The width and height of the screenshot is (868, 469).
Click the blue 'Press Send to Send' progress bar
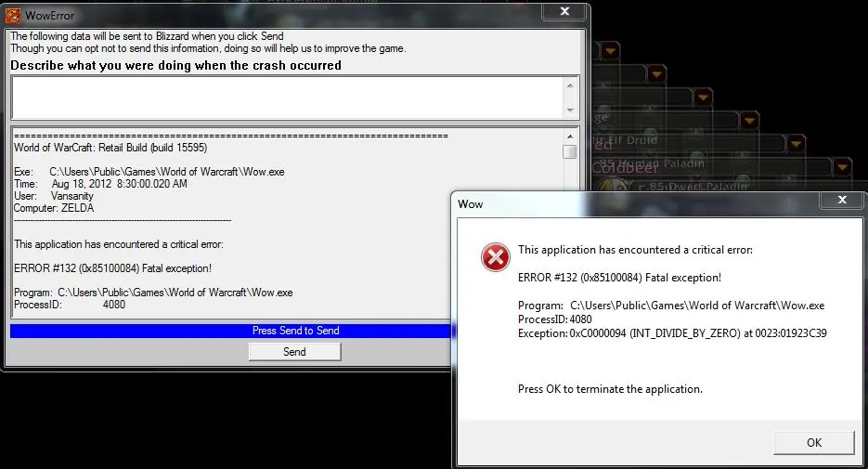(x=232, y=331)
